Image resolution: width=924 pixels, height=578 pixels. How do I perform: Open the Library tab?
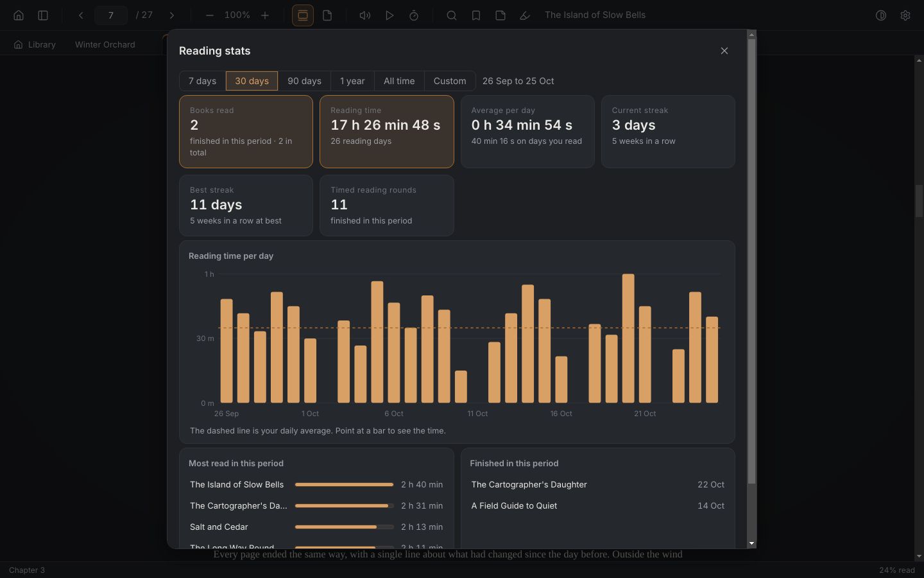(x=35, y=44)
